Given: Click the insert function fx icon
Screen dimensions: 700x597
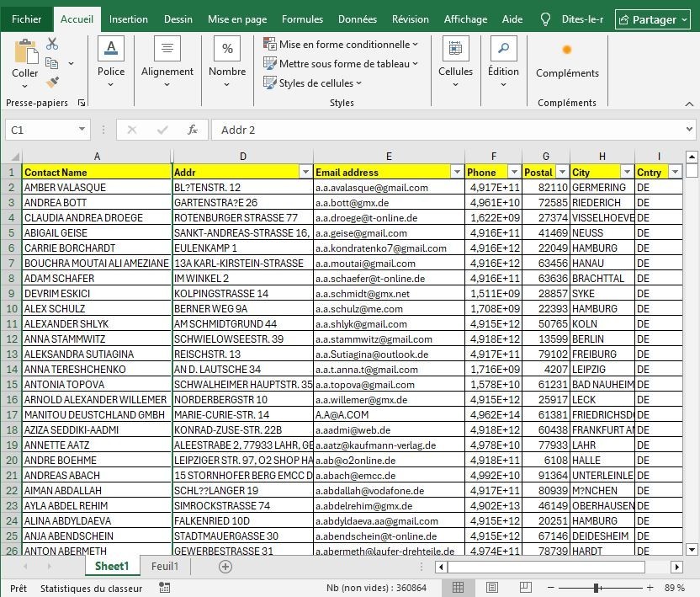Looking at the screenshot, I should click(193, 130).
